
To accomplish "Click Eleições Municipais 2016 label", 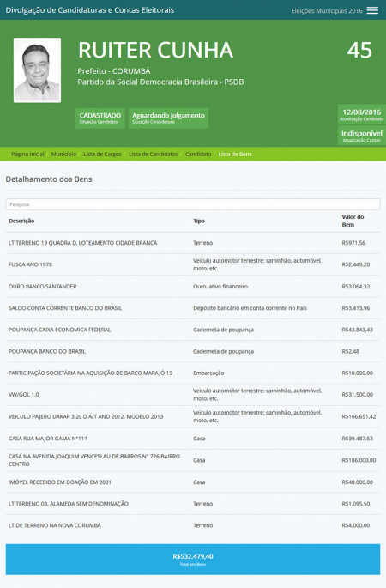I will coord(327,11).
